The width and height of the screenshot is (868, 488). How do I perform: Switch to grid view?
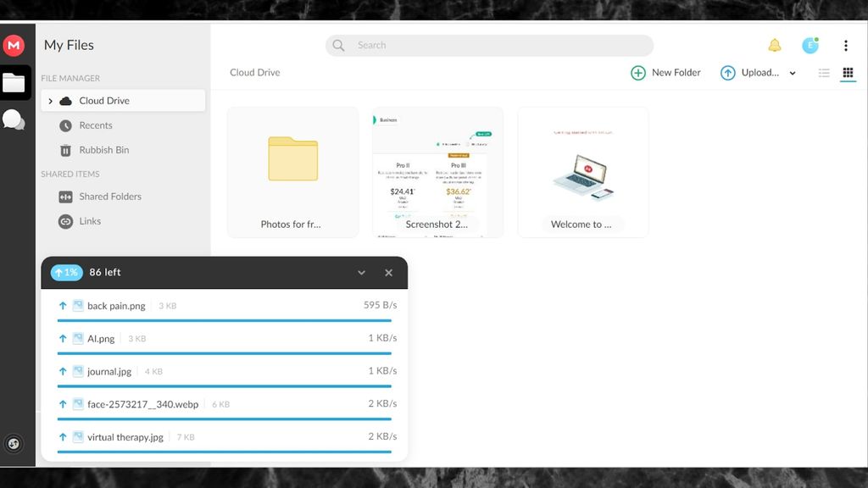(848, 73)
